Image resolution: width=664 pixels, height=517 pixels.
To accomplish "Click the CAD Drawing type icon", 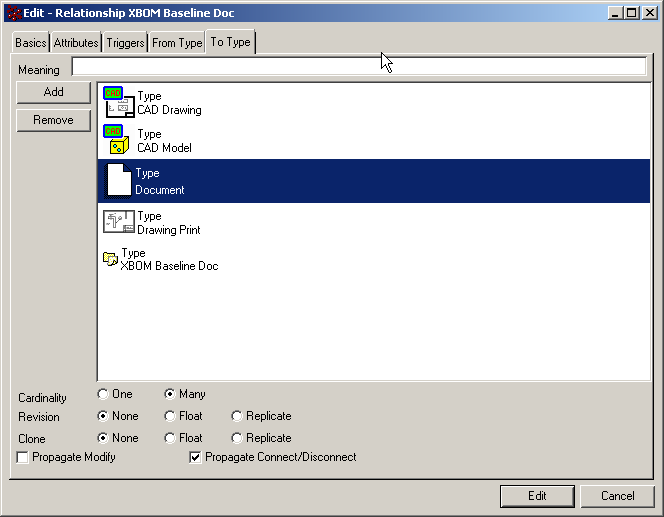I will point(118,103).
